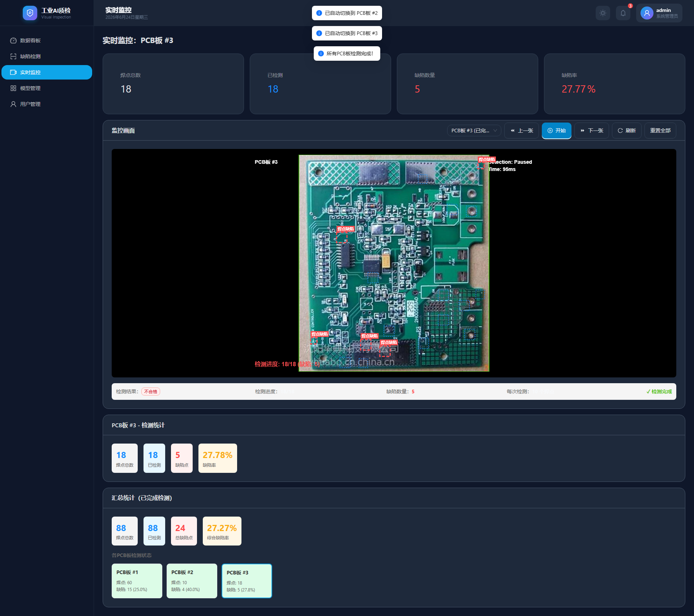Click the 用户管理 person icon
The width and height of the screenshot is (694, 616).
(x=13, y=104)
